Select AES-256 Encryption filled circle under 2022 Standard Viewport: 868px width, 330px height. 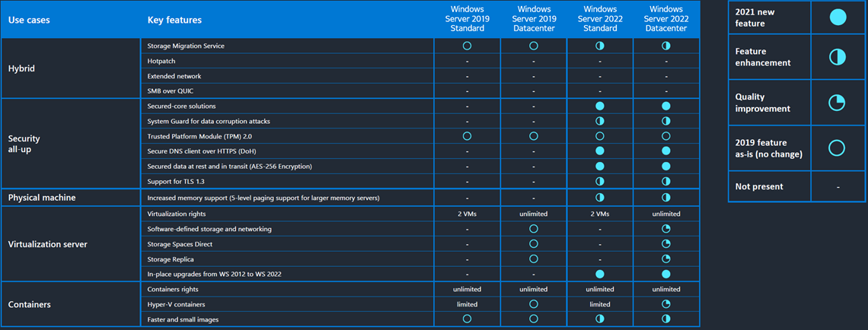(599, 166)
